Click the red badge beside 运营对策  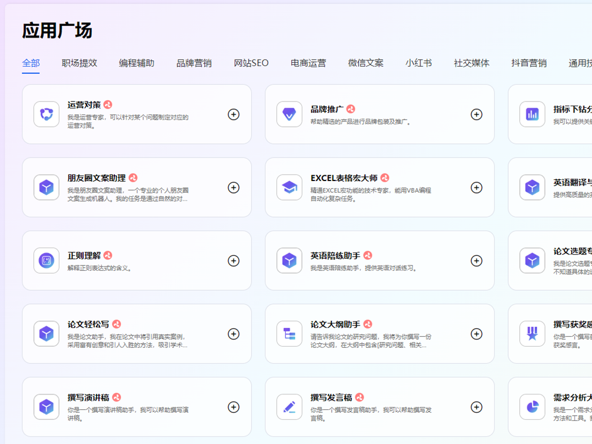point(108,105)
